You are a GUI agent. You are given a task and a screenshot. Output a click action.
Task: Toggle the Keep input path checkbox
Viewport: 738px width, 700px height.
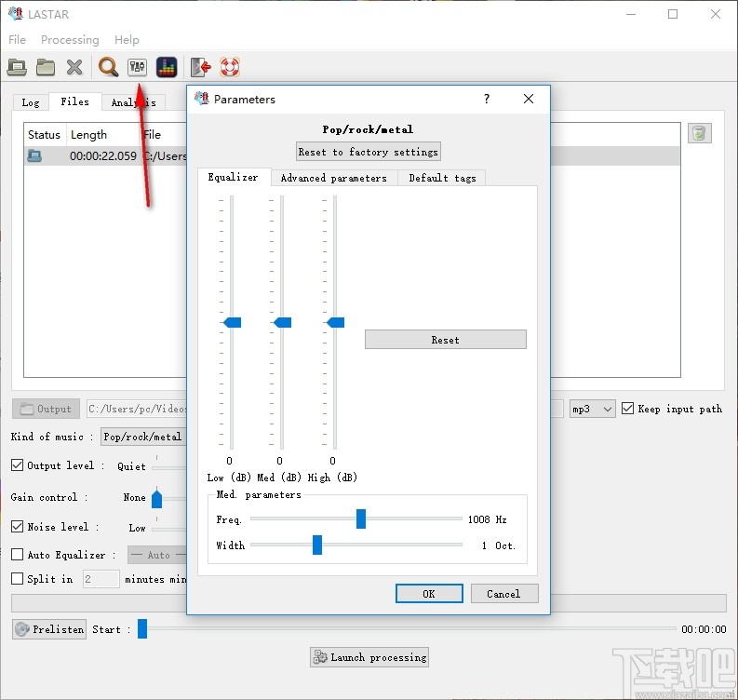627,408
